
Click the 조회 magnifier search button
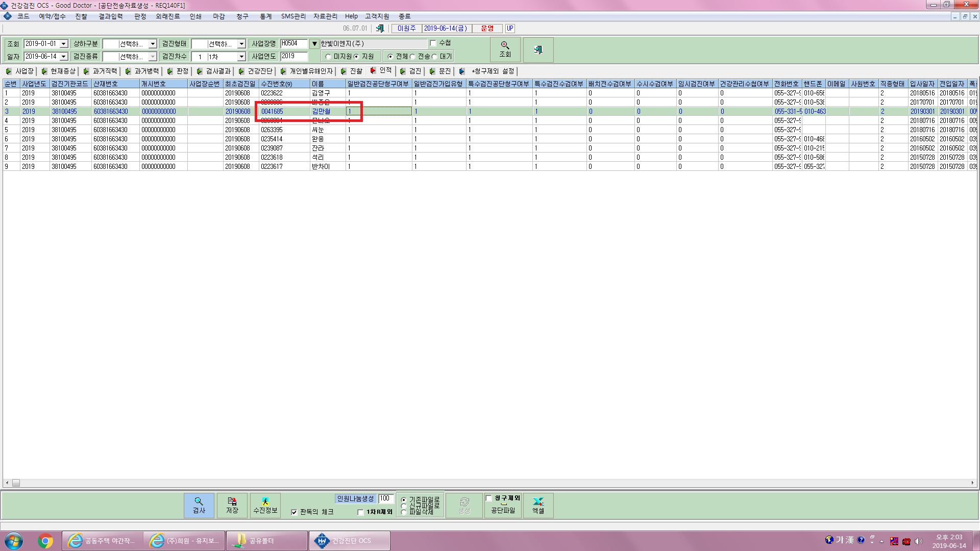[x=505, y=49]
